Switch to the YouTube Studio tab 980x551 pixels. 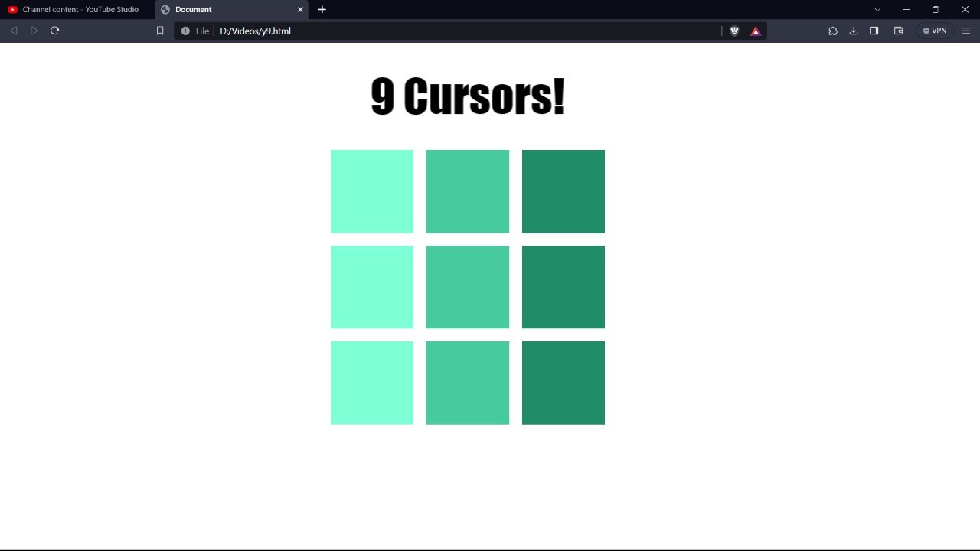tap(77, 9)
